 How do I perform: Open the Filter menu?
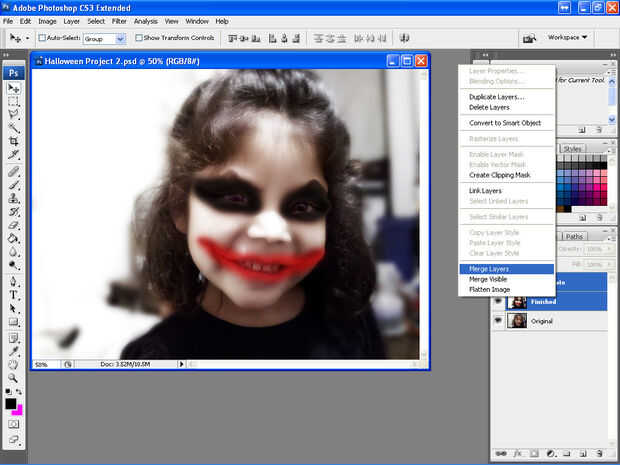click(119, 20)
